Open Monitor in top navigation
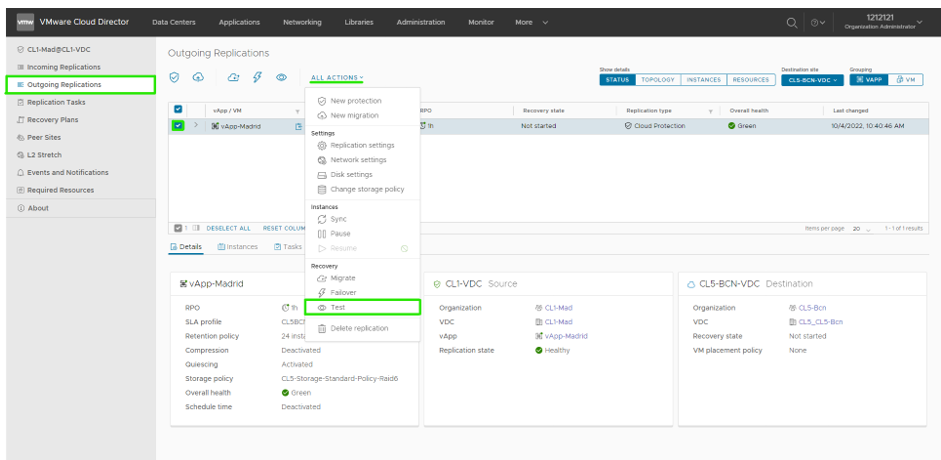The height and width of the screenshot is (460, 941). click(x=481, y=22)
